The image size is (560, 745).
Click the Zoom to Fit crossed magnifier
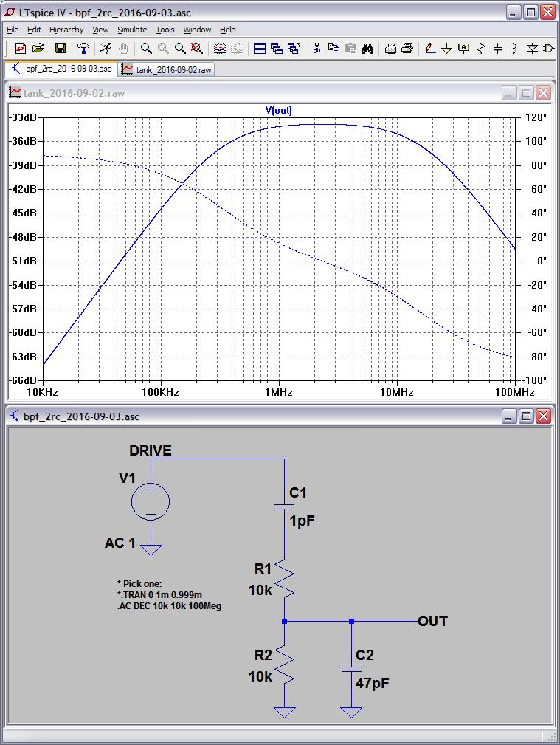point(197,48)
